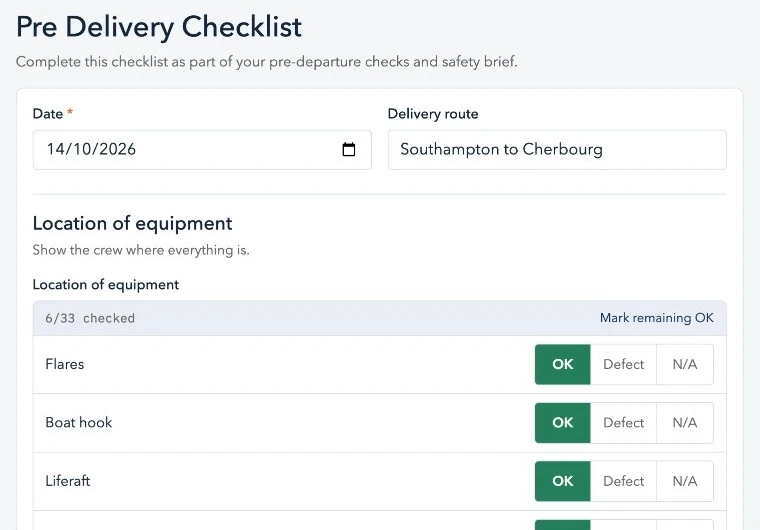Click the Delivery route label
This screenshot has height=530, width=760.
tap(433, 114)
